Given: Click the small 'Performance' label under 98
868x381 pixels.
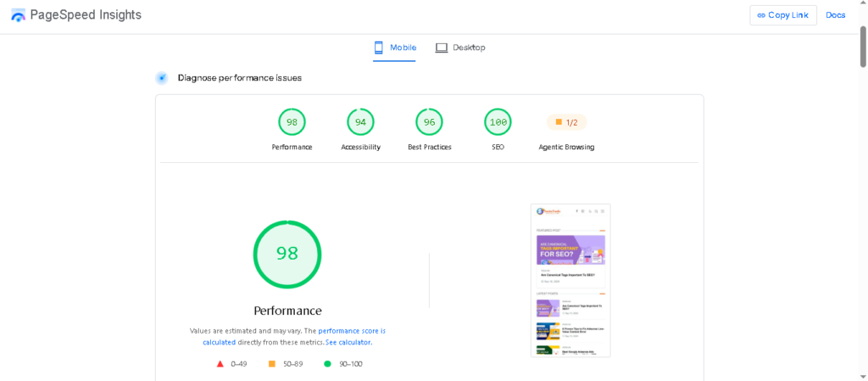Looking at the screenshot, I should (292, 148).
